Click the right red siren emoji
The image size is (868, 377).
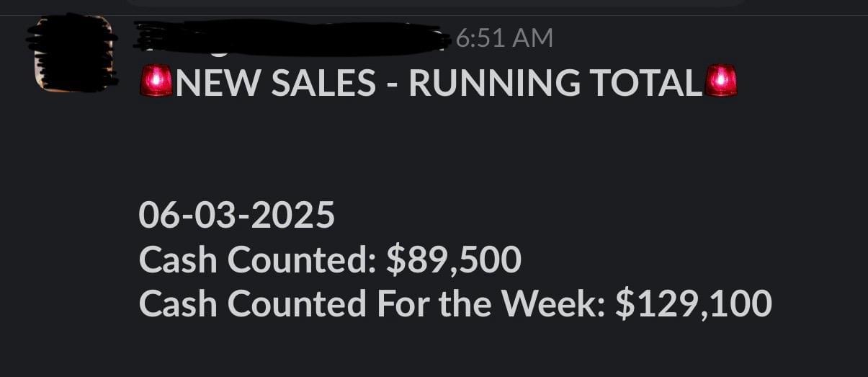tap(721, 81)
